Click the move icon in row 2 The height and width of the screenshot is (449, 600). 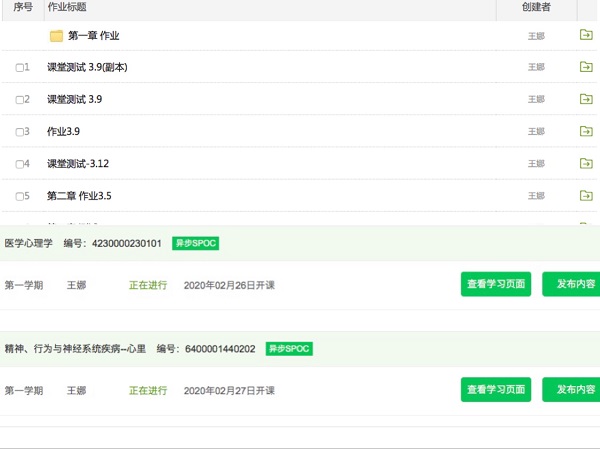pyautogui.click(x=586, y=100)
